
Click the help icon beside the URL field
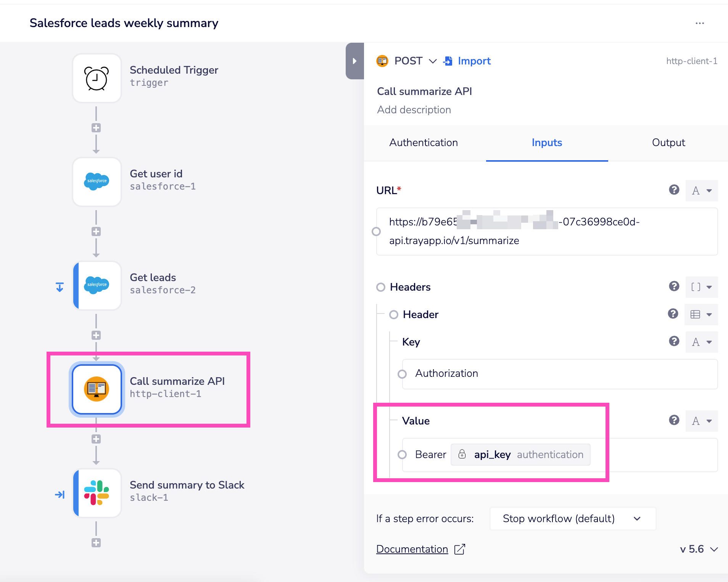click(x=674, y=190)
